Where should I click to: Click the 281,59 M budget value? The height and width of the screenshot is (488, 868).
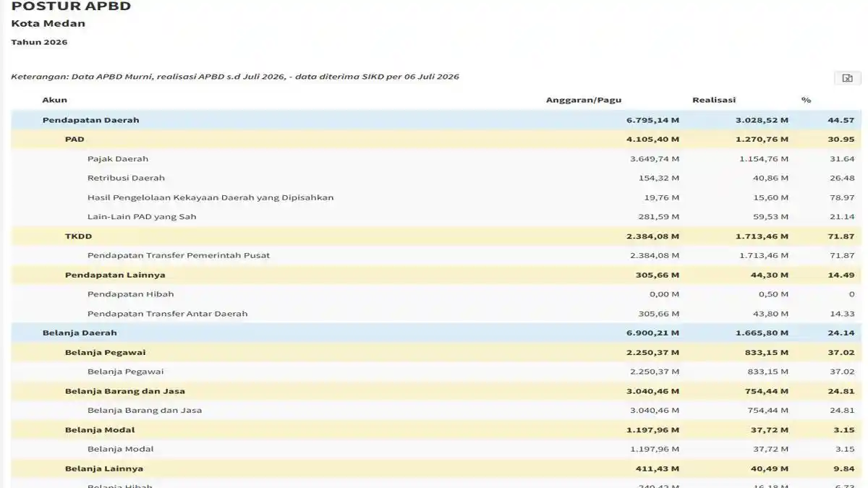pos(660,217)
